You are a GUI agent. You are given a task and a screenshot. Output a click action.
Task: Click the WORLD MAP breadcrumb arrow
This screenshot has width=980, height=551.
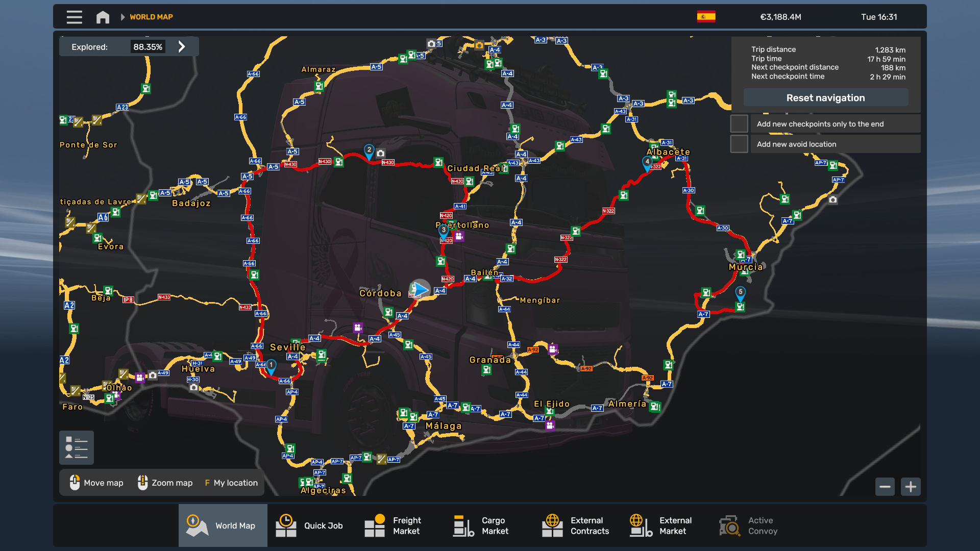(x=122, y=17)
